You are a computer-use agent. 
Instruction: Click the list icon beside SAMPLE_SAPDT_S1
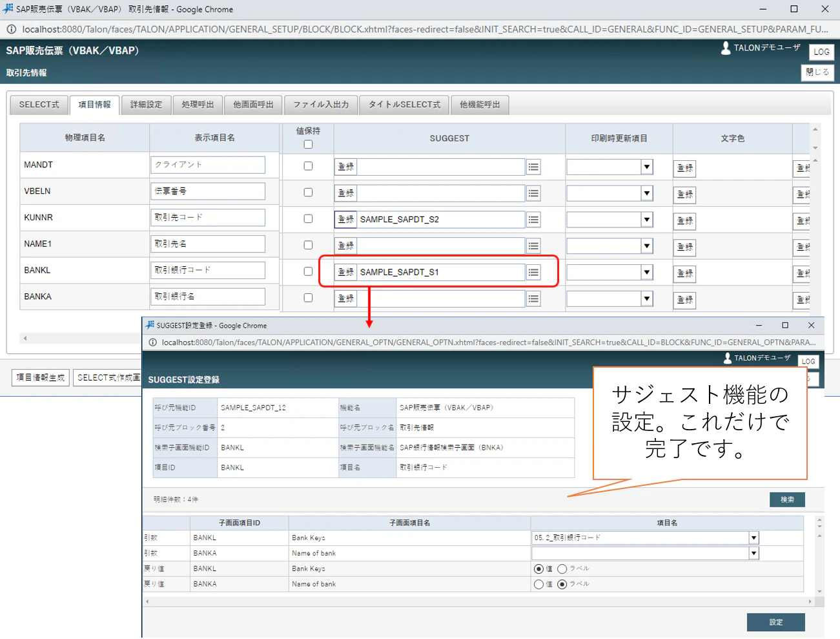click(533, 273)
